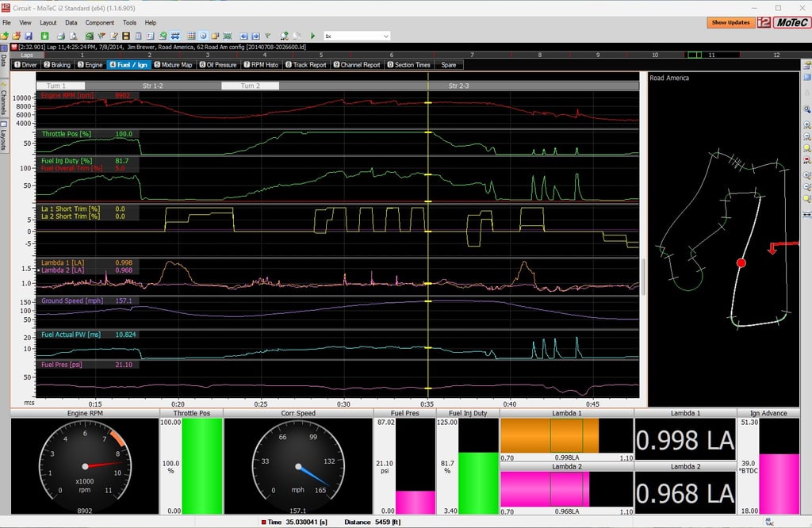This screenshot has height=528, width=812.
Task: Click the Save icon in the toolbar
Action: (29, 36)
